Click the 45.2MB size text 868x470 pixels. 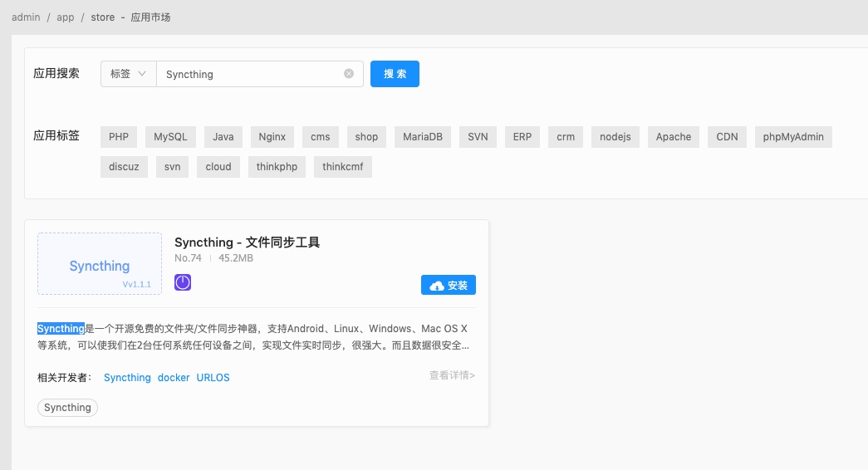tap(236, 258)
